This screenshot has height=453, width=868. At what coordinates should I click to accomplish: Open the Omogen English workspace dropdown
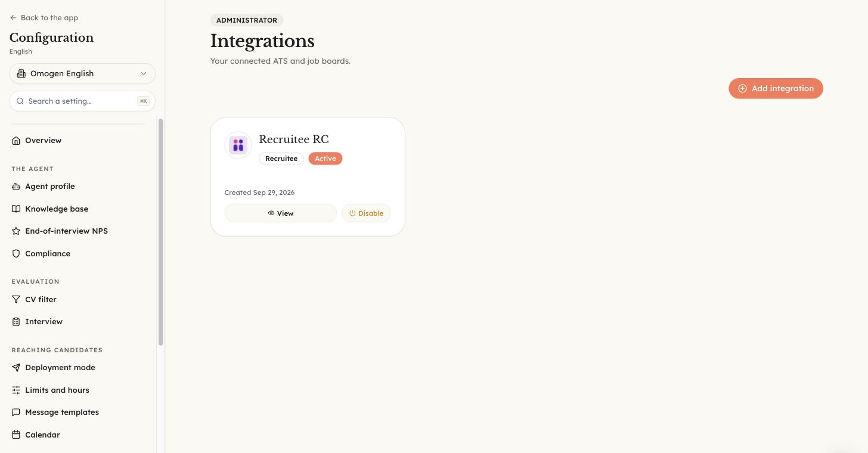coord(82,74)
